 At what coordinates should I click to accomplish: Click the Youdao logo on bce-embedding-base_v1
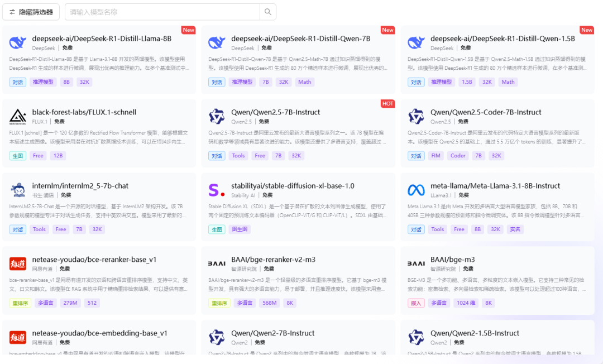pos(18,337)
